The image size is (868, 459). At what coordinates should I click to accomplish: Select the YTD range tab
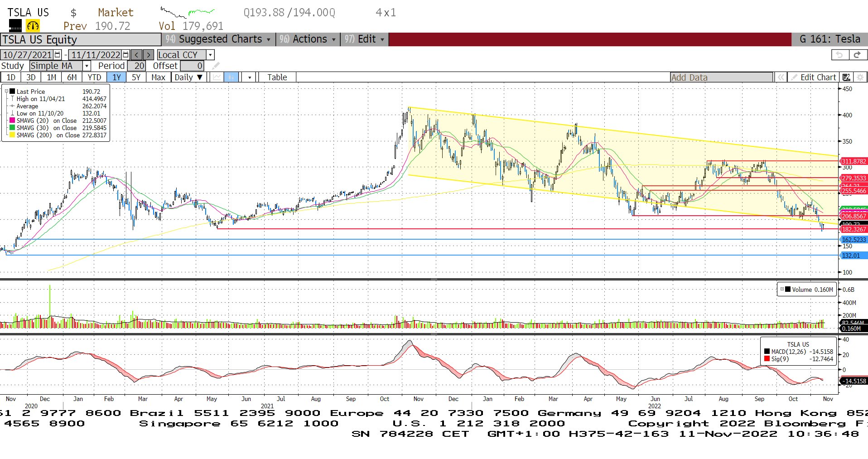click(x=94, y=77)
